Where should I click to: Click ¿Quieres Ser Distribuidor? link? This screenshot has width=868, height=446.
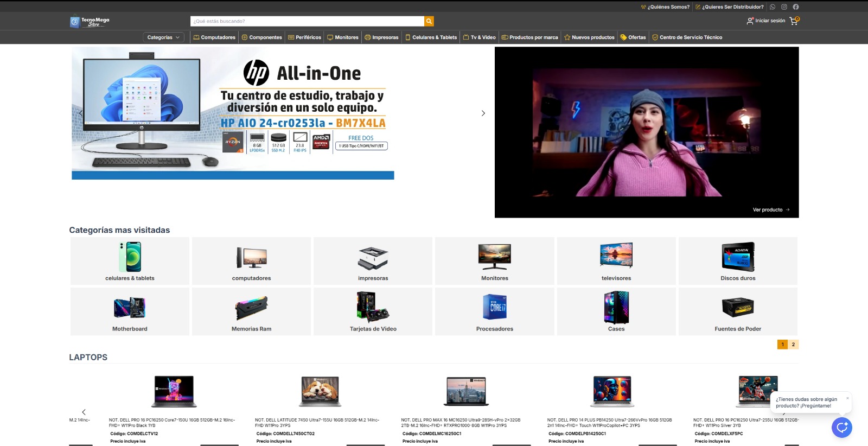(x=730, y=7)
